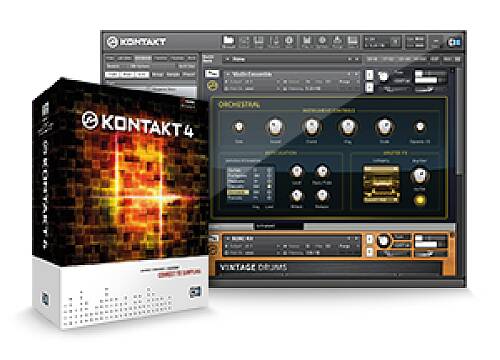Click the Native Instruments logo at top right
This screenshot has height=360, width=500.
click(455, 42)
